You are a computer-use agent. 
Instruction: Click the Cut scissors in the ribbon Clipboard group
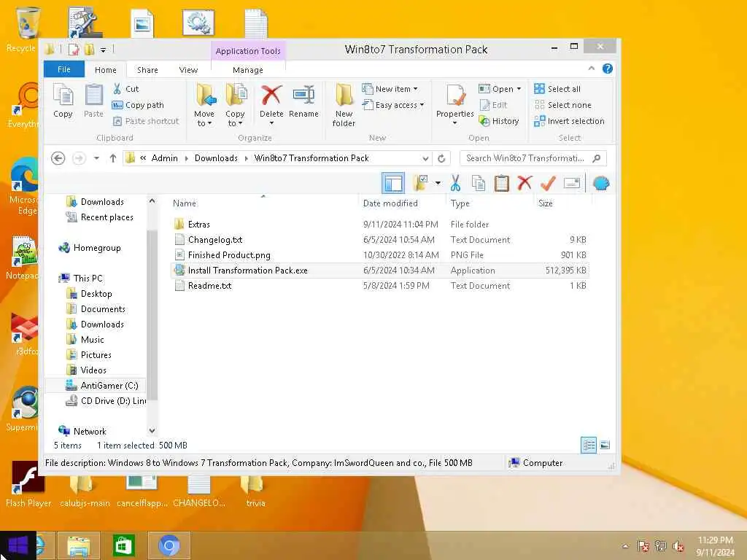pos(117,88)
